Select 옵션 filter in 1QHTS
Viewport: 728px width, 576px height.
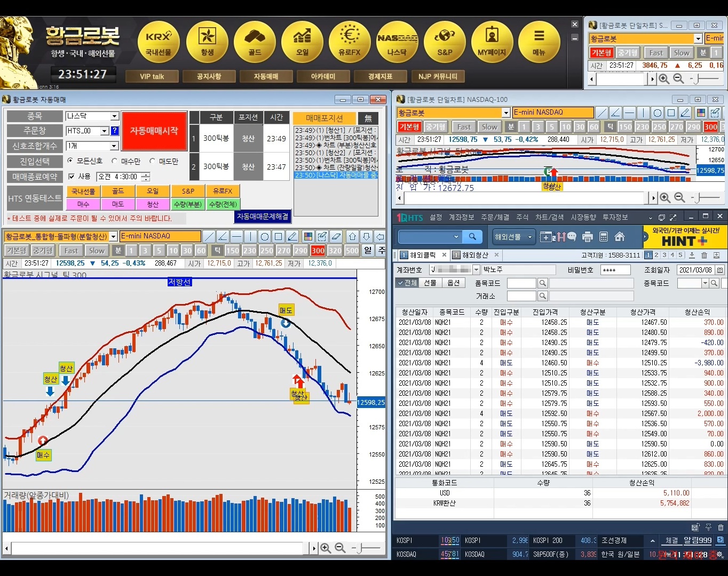coord(454,283)
